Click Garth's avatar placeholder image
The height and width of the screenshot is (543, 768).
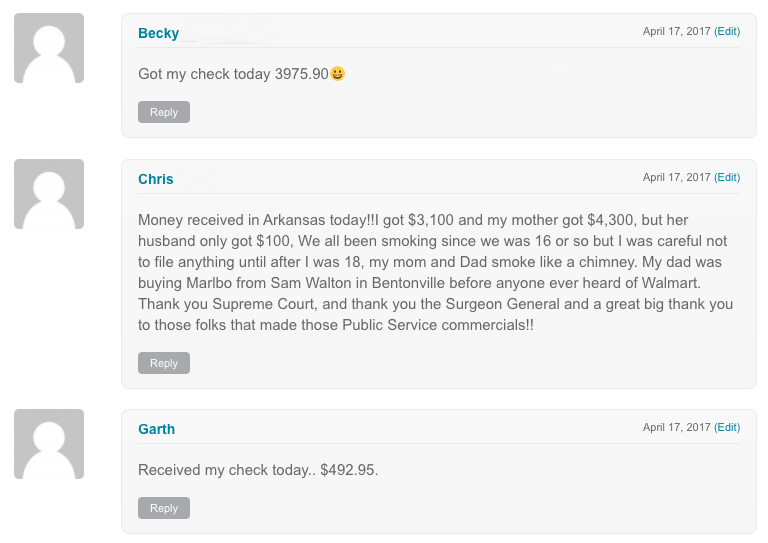pos(49,444)
